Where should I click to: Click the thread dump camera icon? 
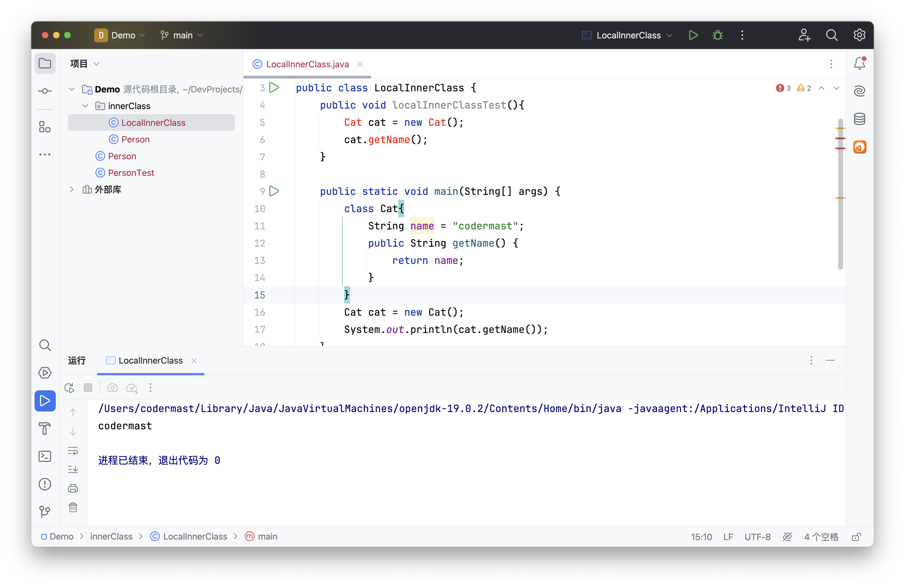click(x=112, y=388)
